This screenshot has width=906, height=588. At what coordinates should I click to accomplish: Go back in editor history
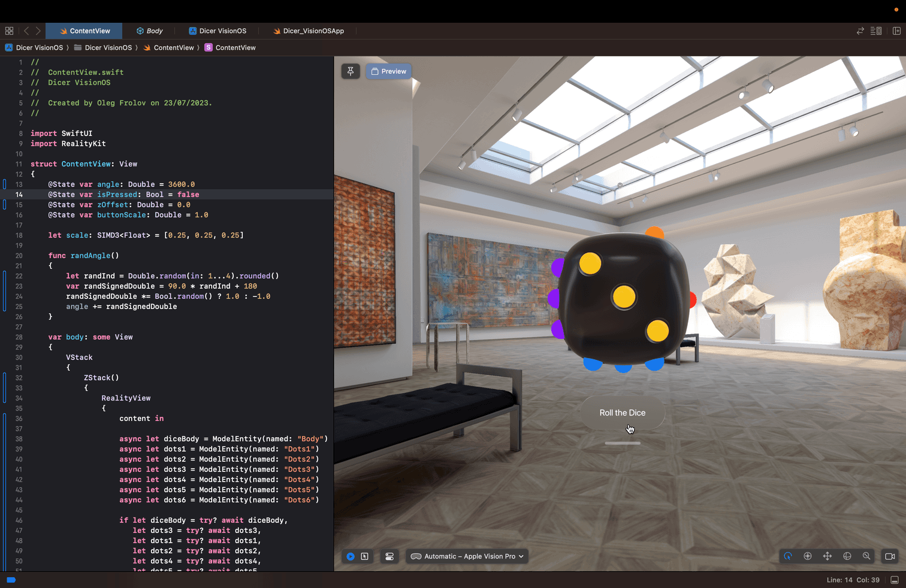(x=26, y=31)
